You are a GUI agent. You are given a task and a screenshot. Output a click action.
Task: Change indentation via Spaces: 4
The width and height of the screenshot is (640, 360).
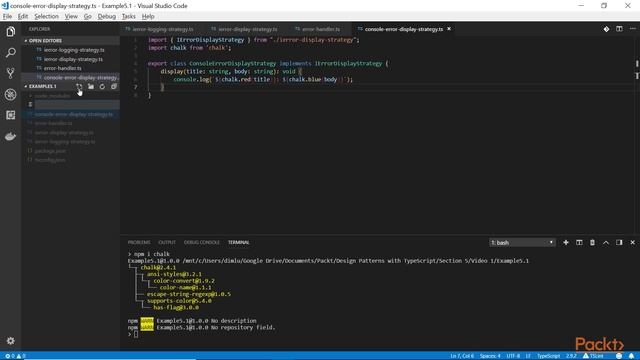point(490,356)
